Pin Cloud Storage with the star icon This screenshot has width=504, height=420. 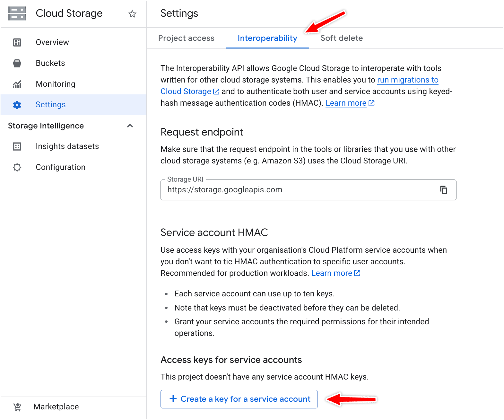pos(132,14)
